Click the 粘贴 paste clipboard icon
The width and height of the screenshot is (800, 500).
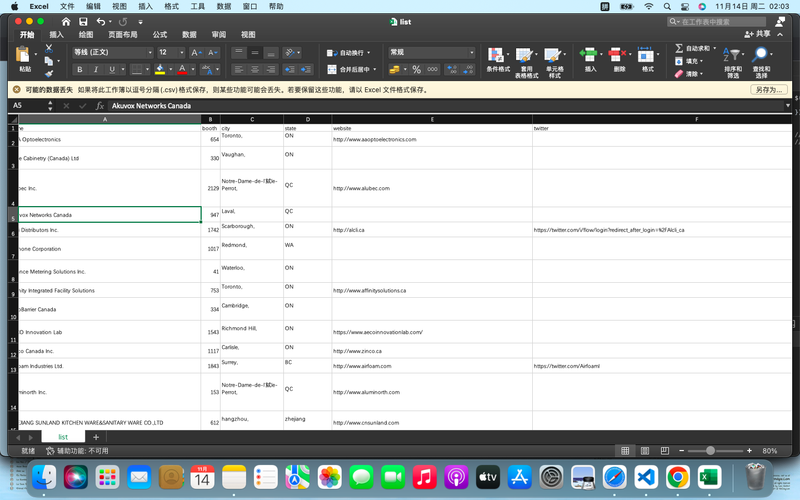pos(23,54)
